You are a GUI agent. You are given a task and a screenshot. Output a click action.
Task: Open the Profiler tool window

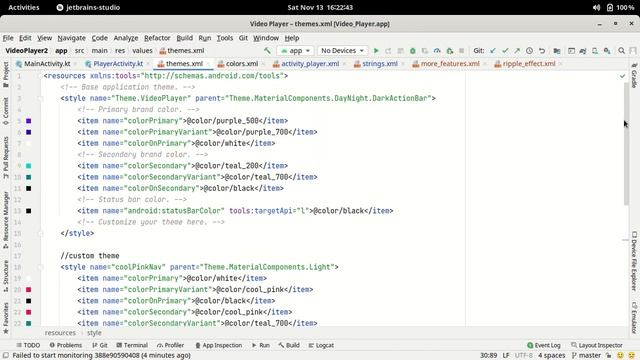170,345
